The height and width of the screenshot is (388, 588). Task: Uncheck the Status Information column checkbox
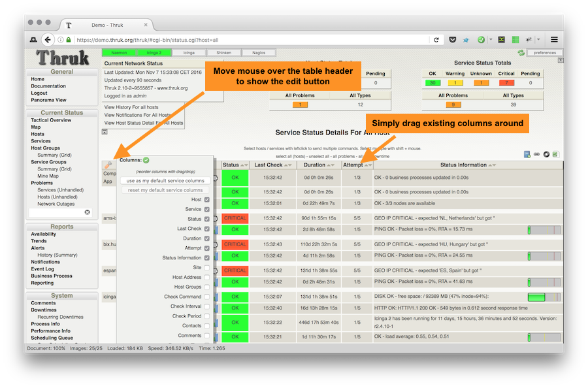(207, 258)
